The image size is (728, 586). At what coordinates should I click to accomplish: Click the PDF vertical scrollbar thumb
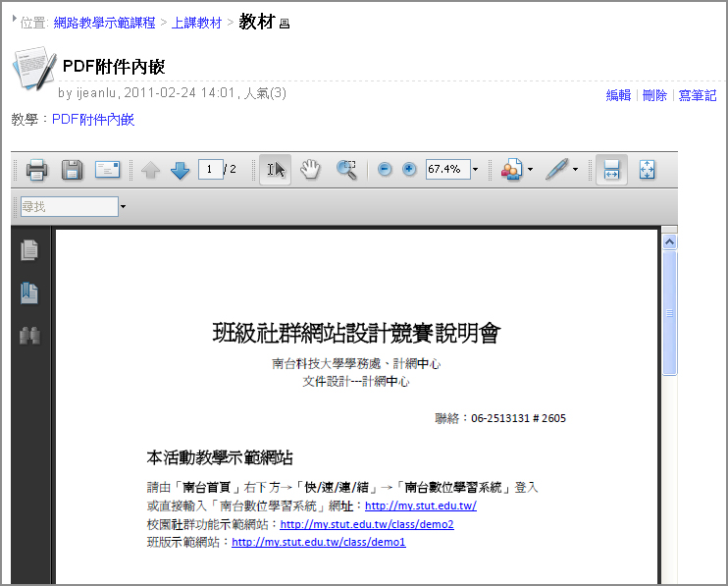coord(670,312)
